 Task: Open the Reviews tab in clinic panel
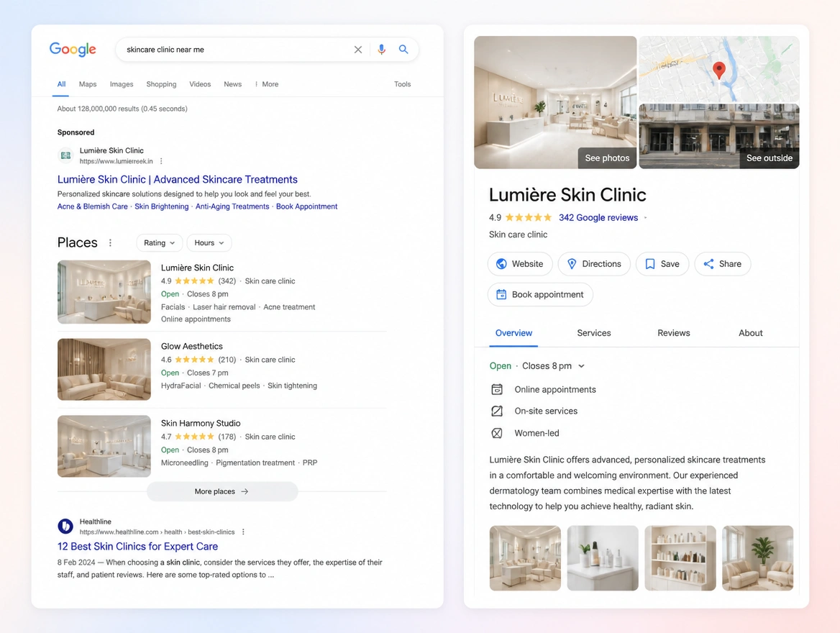tap(673, 333)
